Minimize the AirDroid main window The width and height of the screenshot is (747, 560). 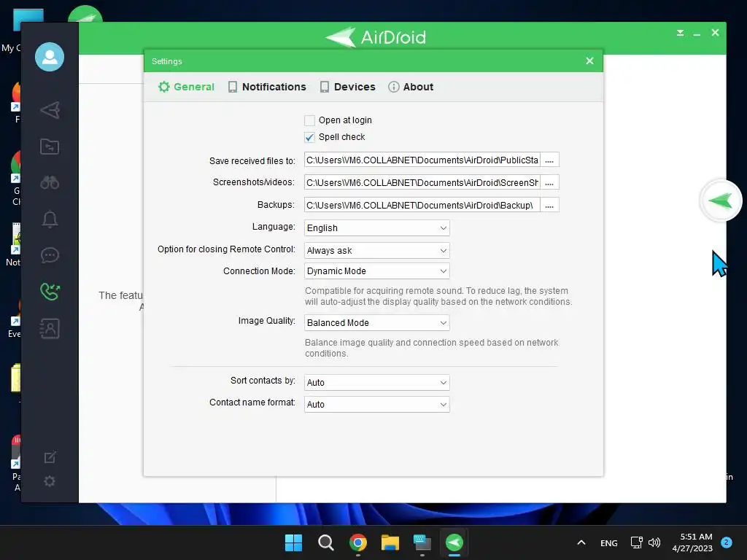pos(697,34)
